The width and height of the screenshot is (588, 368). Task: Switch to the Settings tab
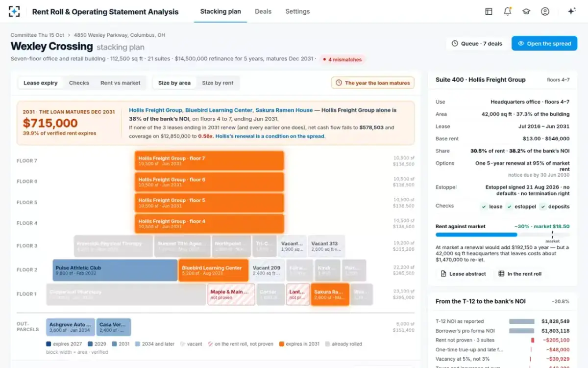coord(297,11)
